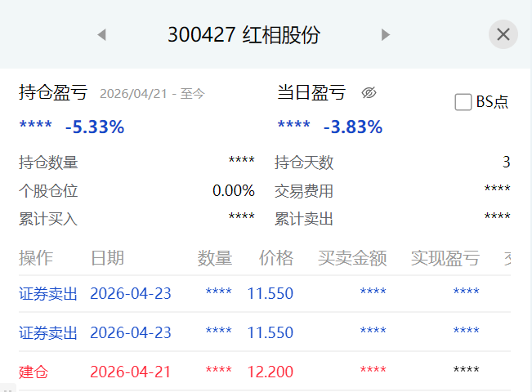Click the 价格 column header
This screenshot has height=392, width=532.
click(x=276, y=258)
